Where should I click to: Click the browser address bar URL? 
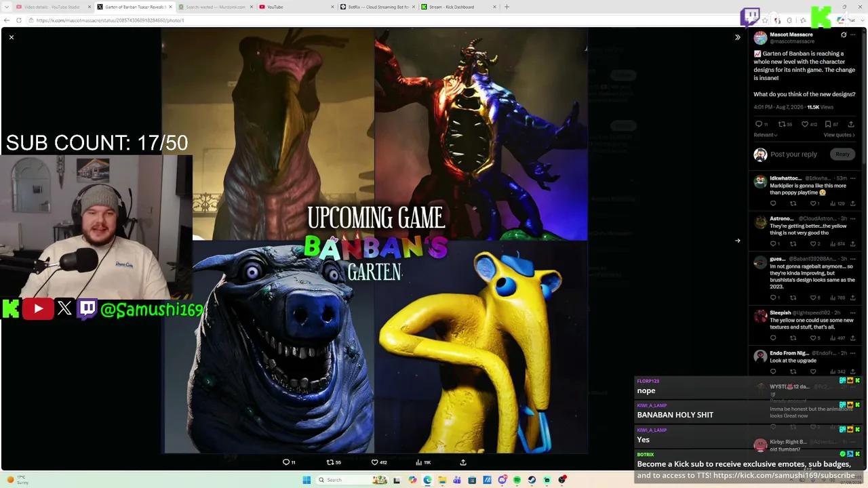pyautogui.click(x=110, y=20)
